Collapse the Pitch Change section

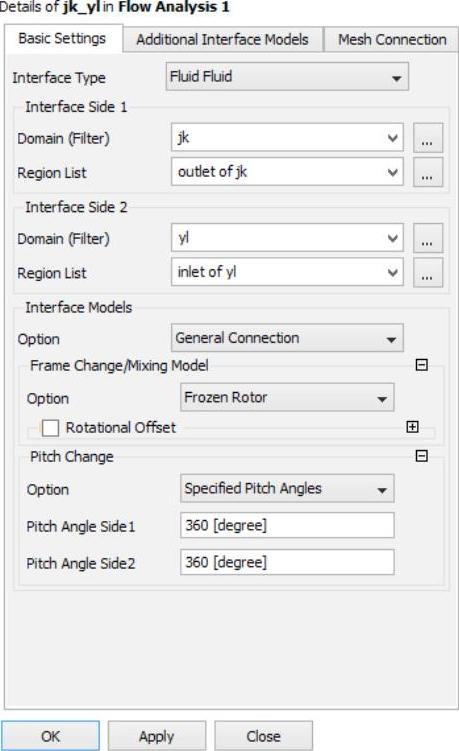pos(421,455)
